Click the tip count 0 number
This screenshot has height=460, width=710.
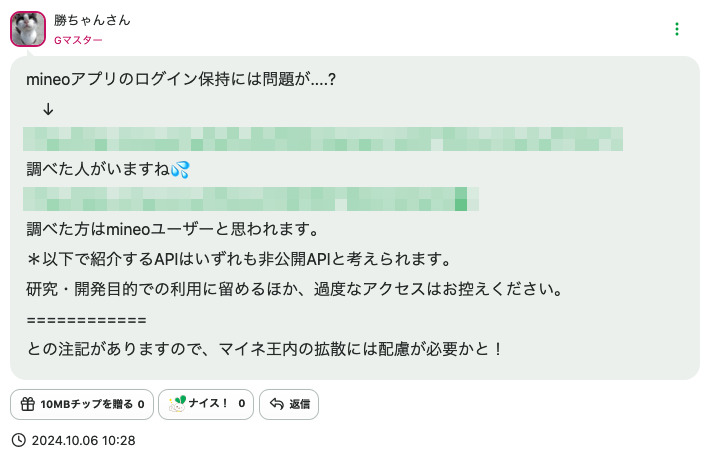point(141,404)
